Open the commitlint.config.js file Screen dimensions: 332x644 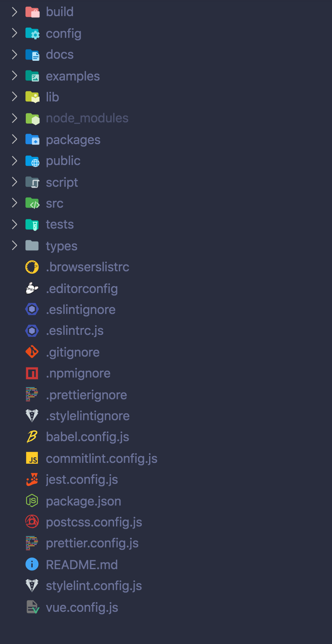pos(102,458)
